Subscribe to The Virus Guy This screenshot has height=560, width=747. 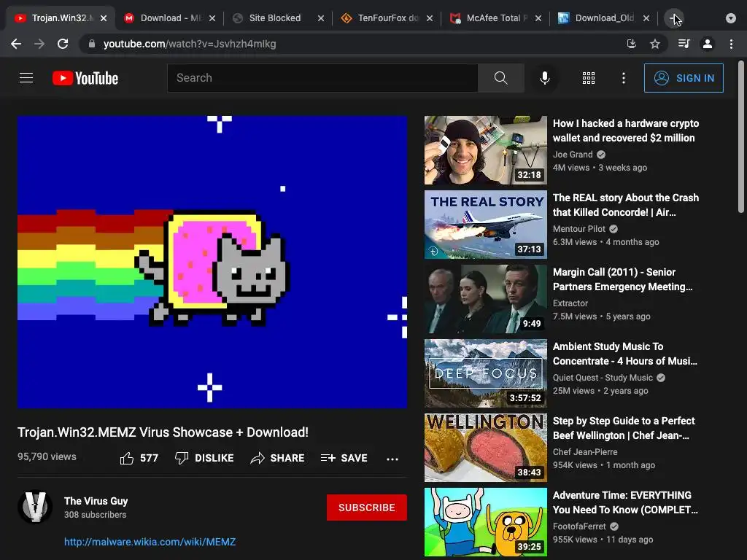[x=366, y=507]
